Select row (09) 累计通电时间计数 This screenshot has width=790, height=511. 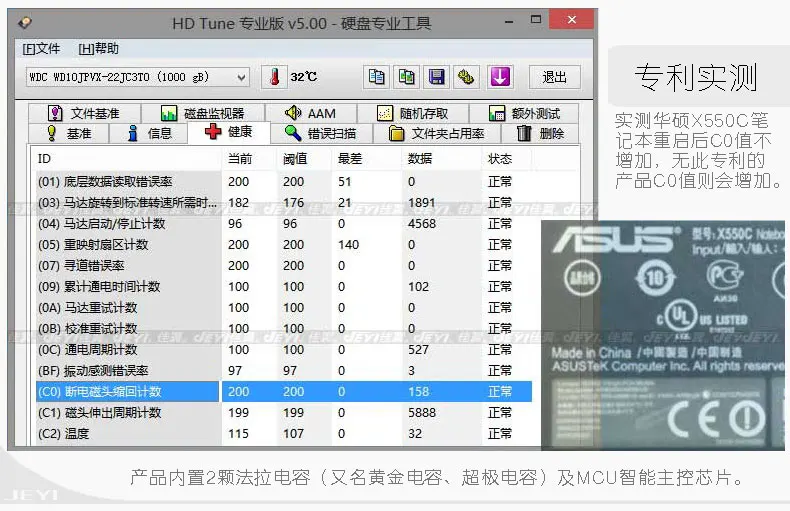pyautogui.click(x=284, y=287)
